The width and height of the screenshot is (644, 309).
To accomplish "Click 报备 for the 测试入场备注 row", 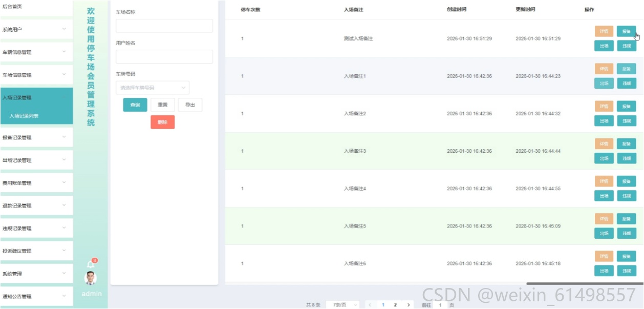I will click(627, 31).
